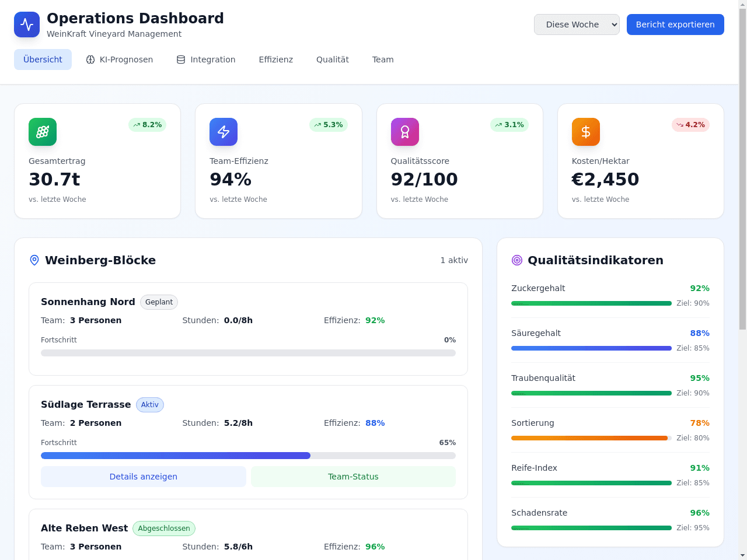
Task: Click Details anzeigen for Südlage Terrasse
Action: tap(144, 477)
